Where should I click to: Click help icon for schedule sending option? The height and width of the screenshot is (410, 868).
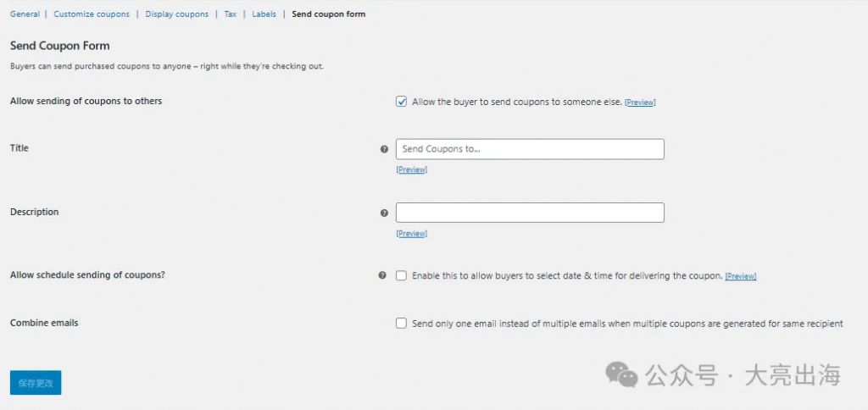click(x=382, y=275)
